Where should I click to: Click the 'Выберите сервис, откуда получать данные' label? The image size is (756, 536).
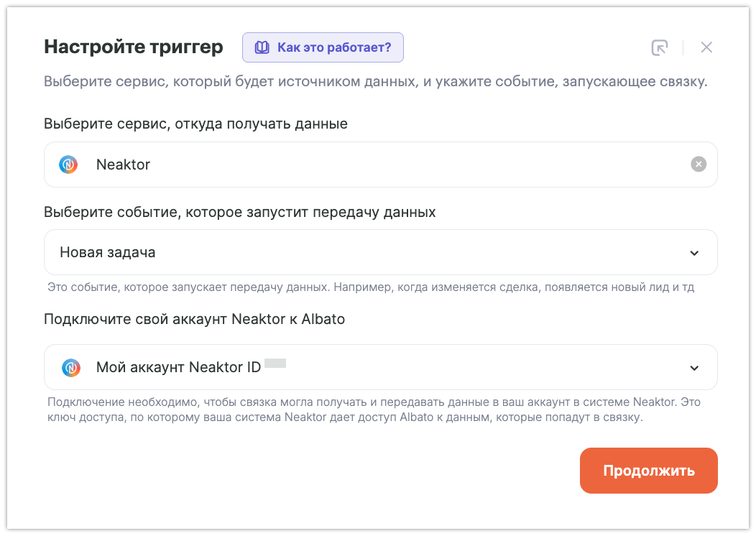click(195, 124)
